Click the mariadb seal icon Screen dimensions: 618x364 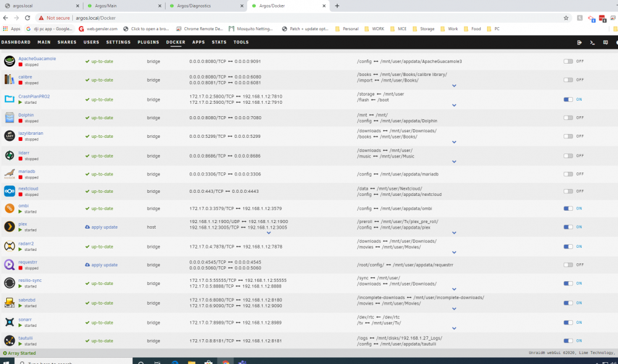pyautogui.click(x=9, y=174)
